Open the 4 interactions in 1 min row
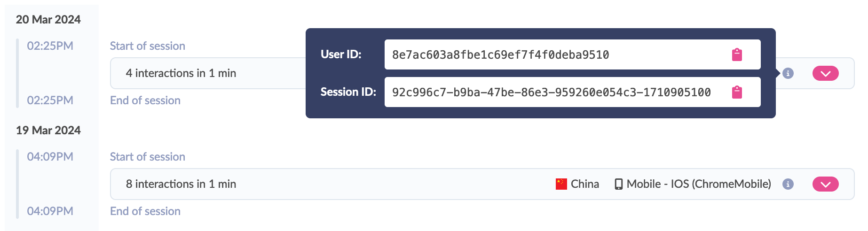This screenshot has width=868, height=231. [482, 73]
